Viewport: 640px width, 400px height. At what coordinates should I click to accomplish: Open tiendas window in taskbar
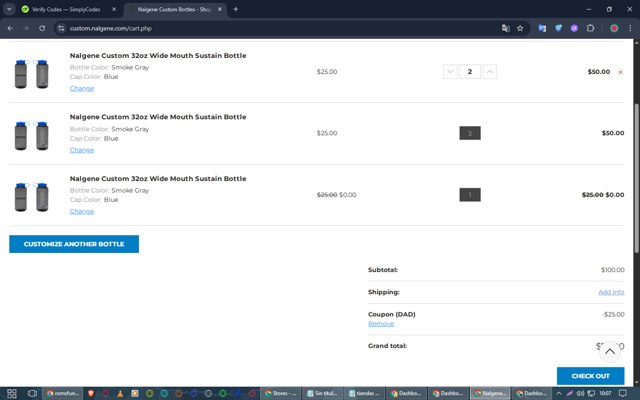tap(364, 393)
